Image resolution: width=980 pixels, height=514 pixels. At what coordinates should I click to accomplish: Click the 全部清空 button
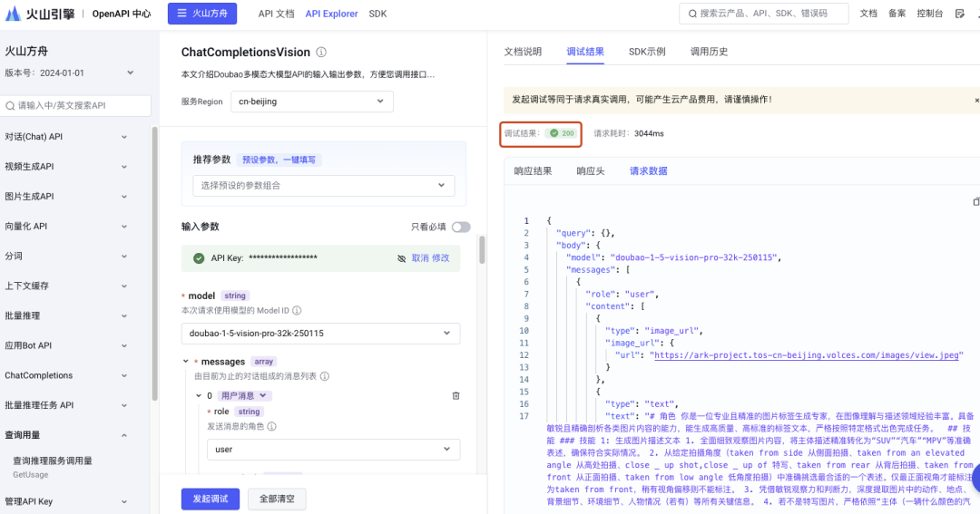click(x=277, y=499)
